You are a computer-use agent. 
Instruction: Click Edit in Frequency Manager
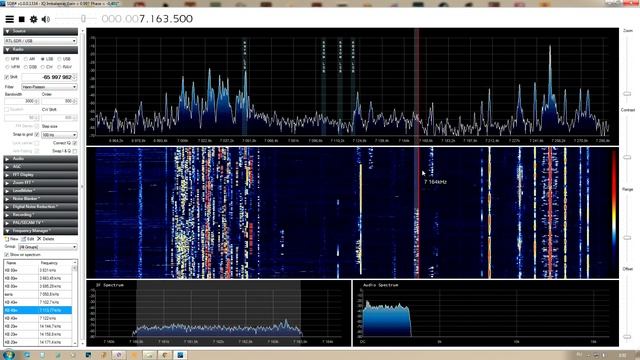(x=27, y=239)
